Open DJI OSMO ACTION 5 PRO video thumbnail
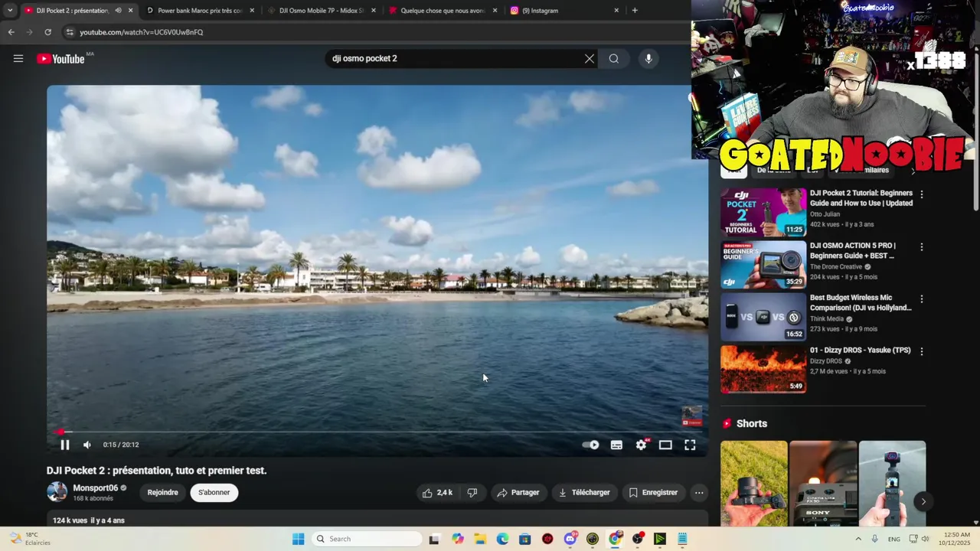Viewport: 980px width, 551px height. point(763,265)
